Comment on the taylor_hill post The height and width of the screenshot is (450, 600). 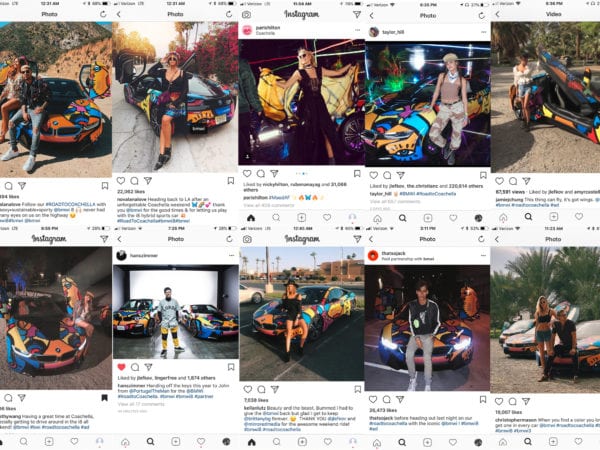[x=387, y=175]
